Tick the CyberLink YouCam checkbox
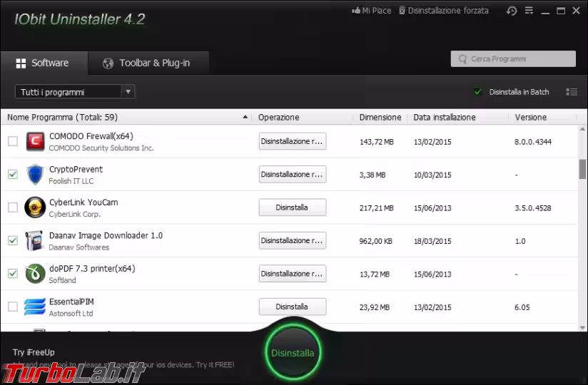Image resolution: width=588 pixels, height=385 pixels. [x=13, y=207]
